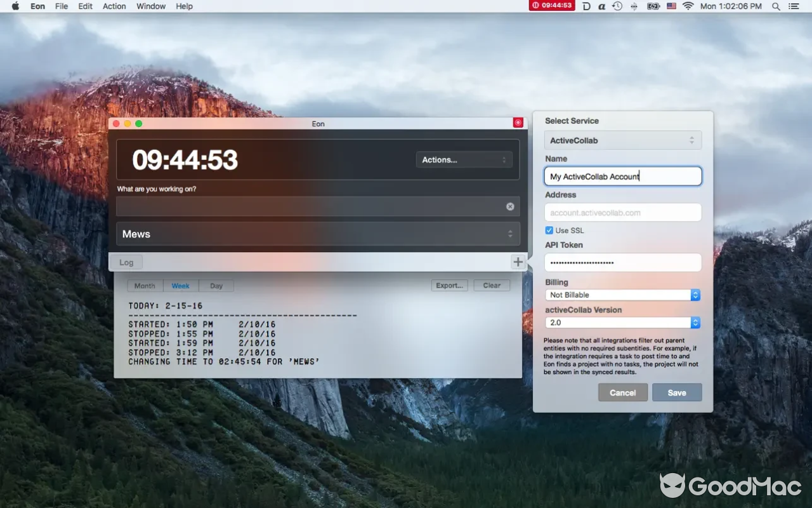Click the red 09:44:53 timer in the menu bar
The height and width of the screenshot is (508, 812).
[551, 6]
